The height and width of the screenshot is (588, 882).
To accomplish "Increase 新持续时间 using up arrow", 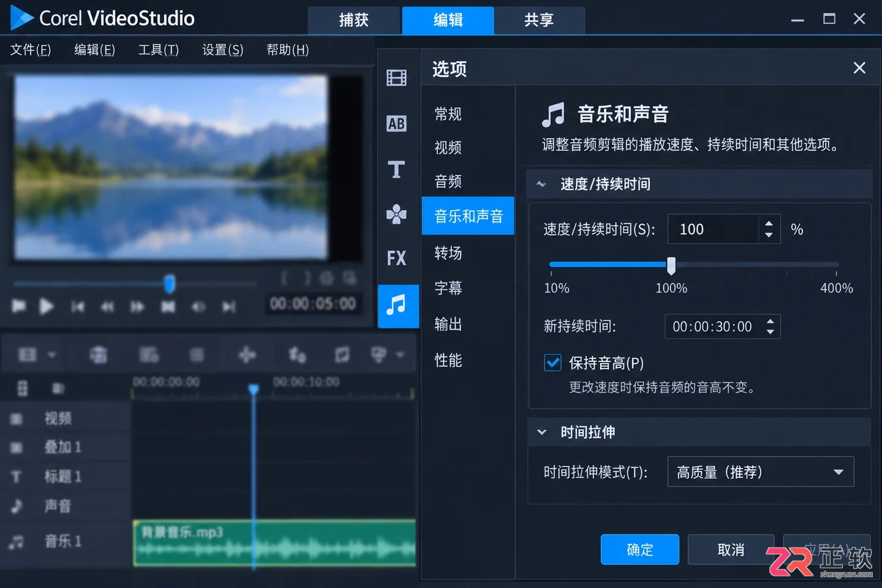I will 770,321.
